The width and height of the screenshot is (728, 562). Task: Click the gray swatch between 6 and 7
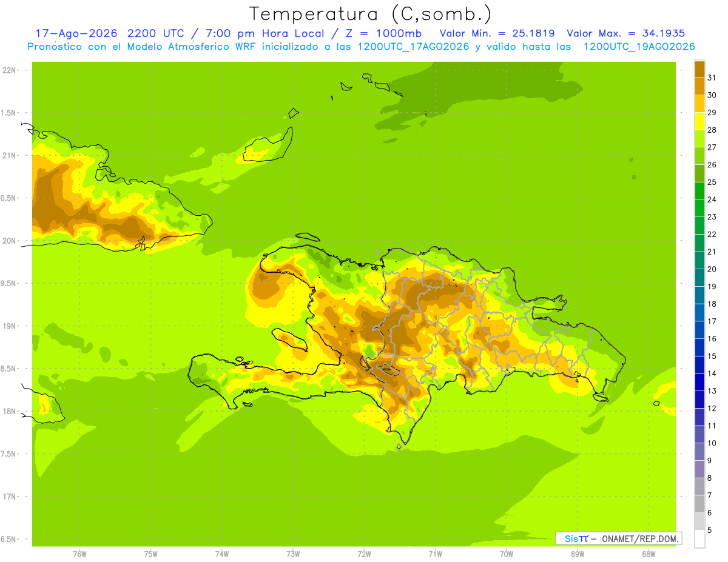click(x=699, y=504)
